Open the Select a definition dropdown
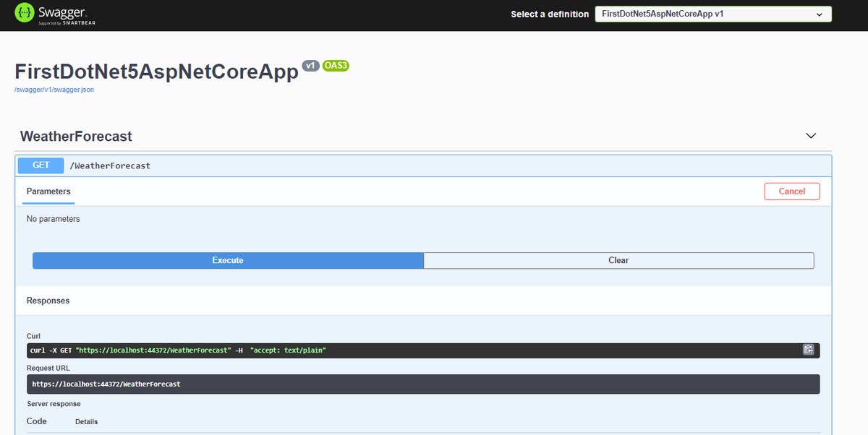 point(713,14)
